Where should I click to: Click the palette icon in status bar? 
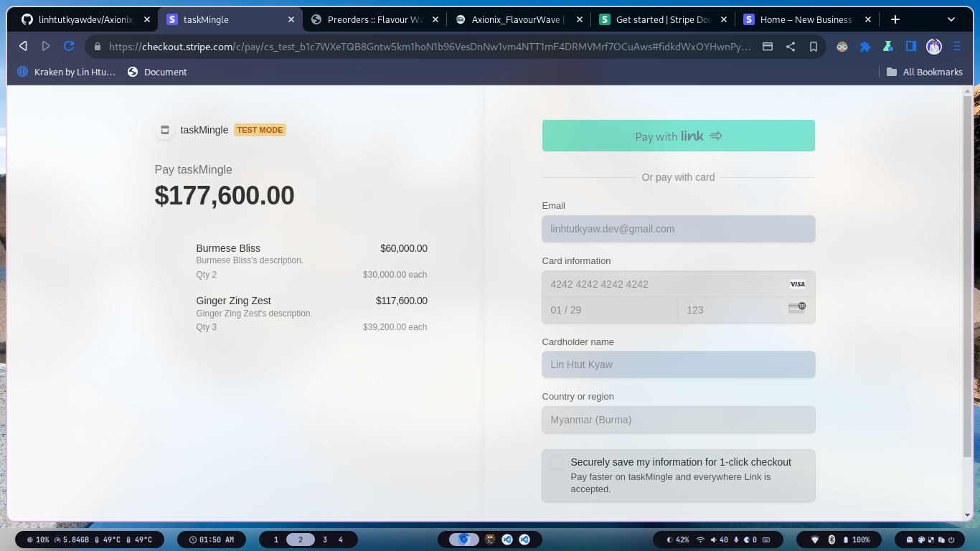(x=921, y=540)
